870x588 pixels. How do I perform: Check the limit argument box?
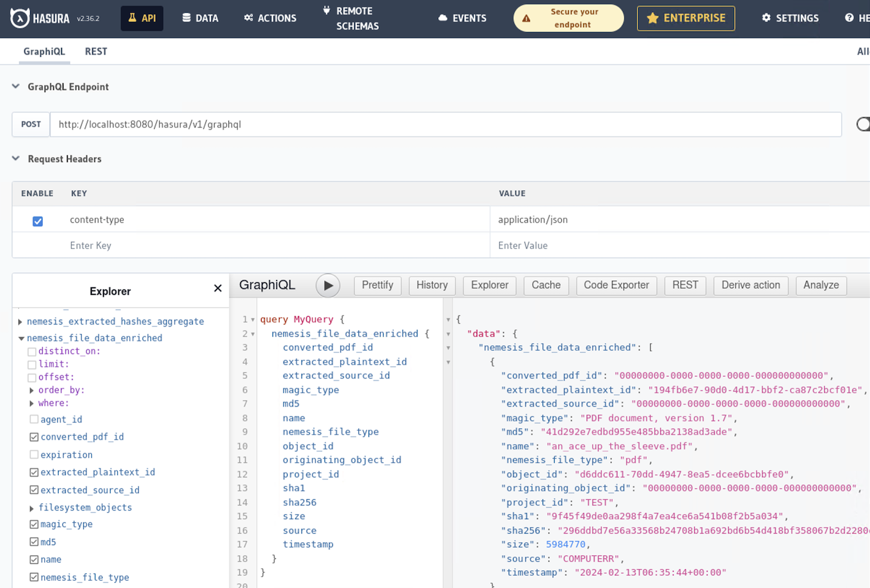(x=32, y=364)
